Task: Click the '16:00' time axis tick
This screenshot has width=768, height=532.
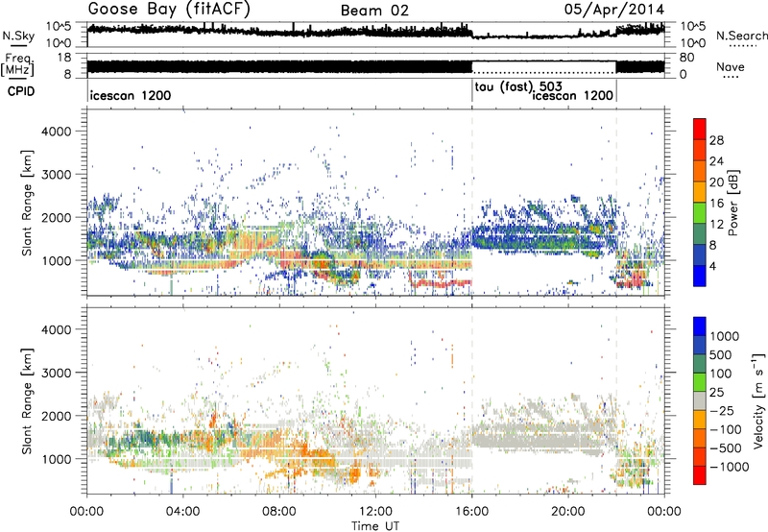Action: 471,512
